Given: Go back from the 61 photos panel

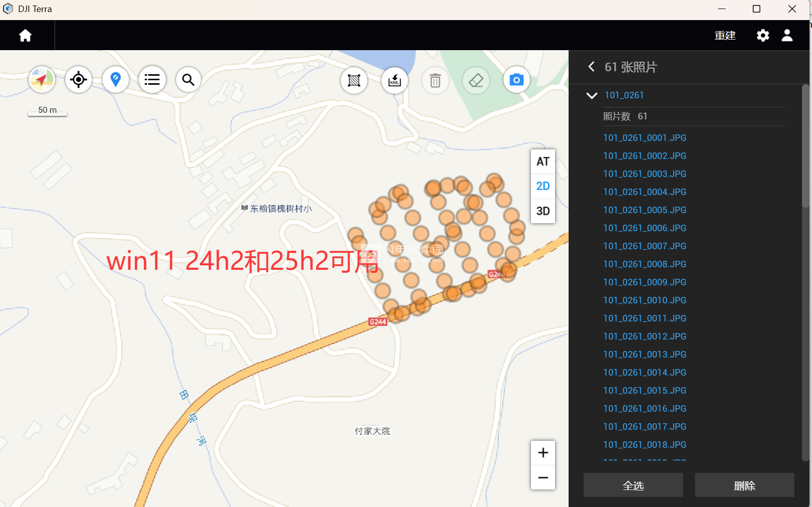Looking at the screenshot, I should [592, 67].
